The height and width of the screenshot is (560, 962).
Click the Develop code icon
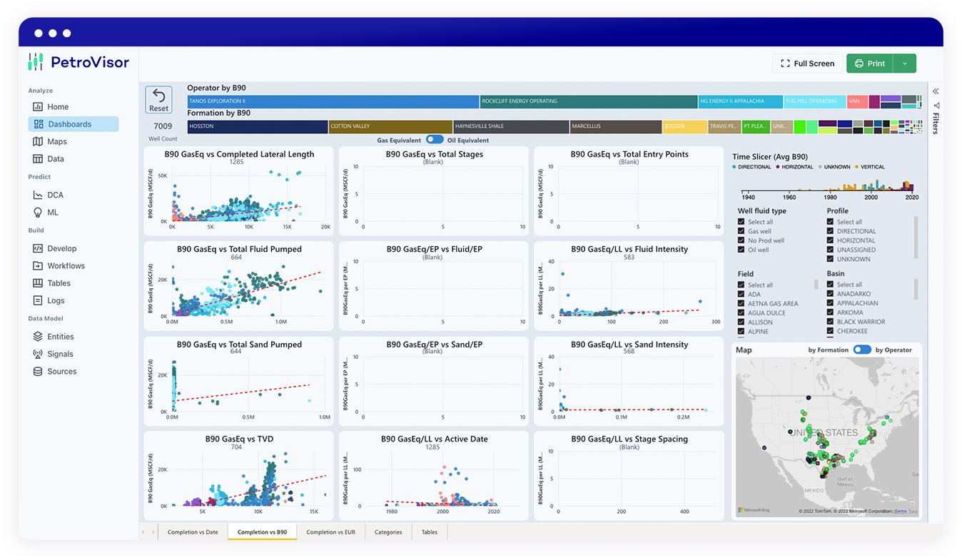click(38, 249)
